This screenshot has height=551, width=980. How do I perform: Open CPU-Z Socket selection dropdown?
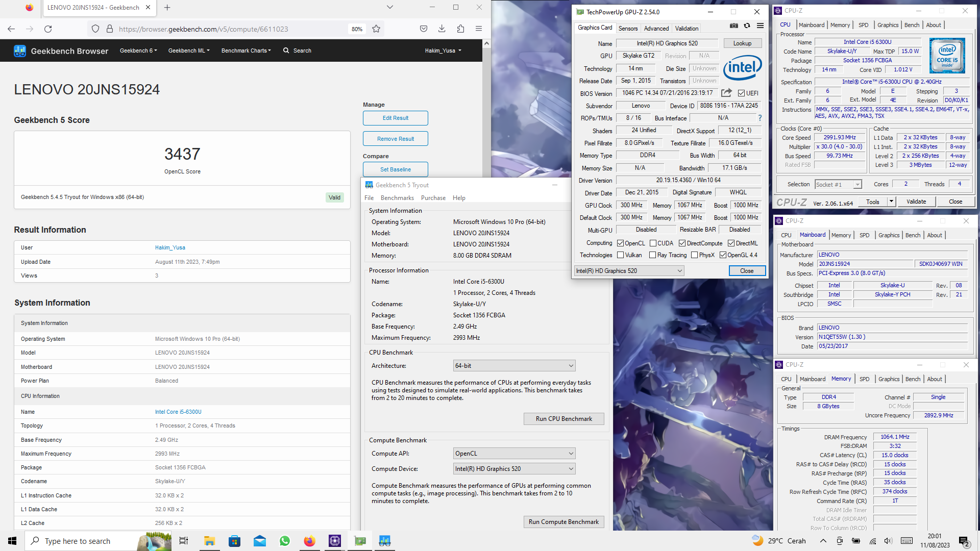pos(838,184)
